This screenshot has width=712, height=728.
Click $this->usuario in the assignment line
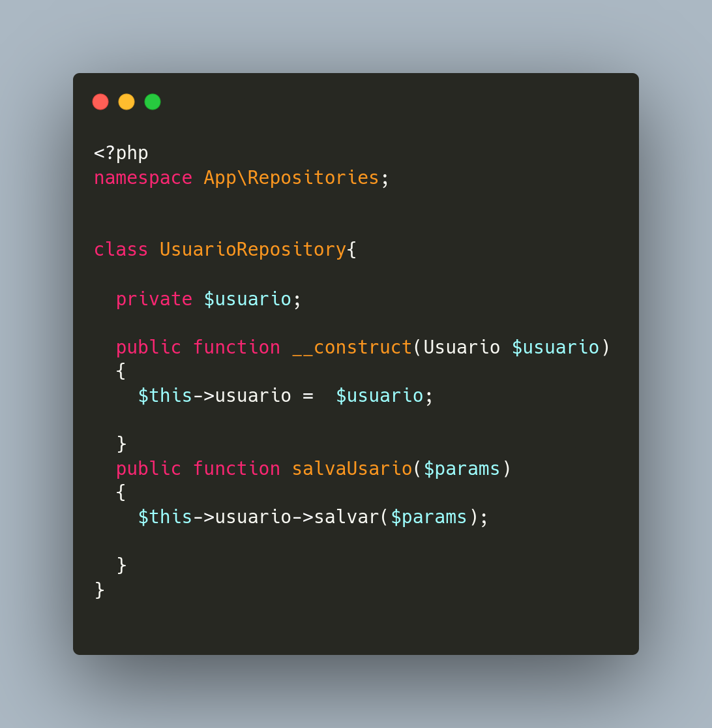[x=215, y=395]
